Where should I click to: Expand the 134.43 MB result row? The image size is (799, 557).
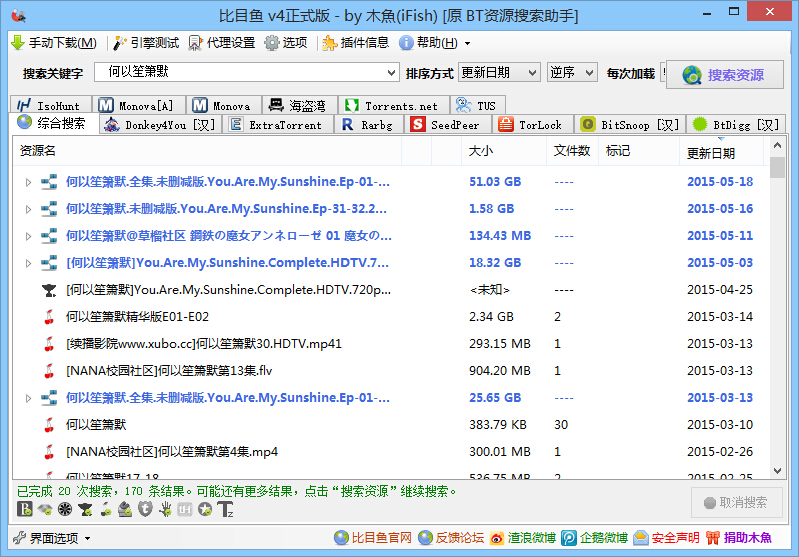pyautogui.click(x=28, y=236)
